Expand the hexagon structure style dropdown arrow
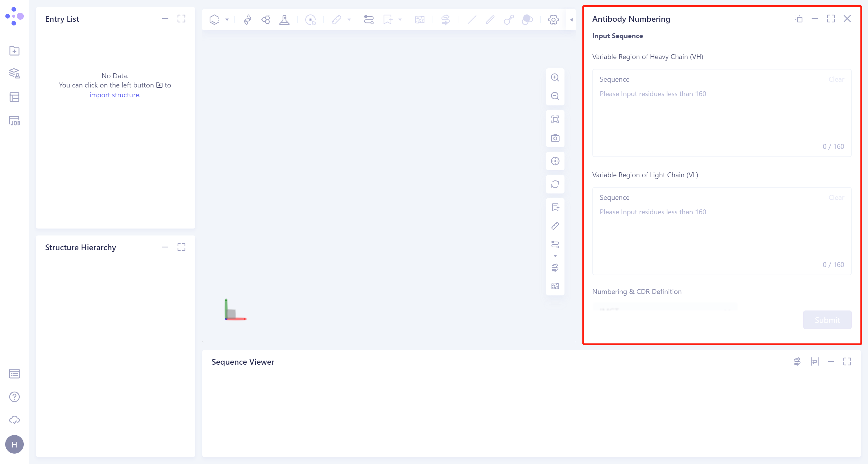 [x=227, y=20]
